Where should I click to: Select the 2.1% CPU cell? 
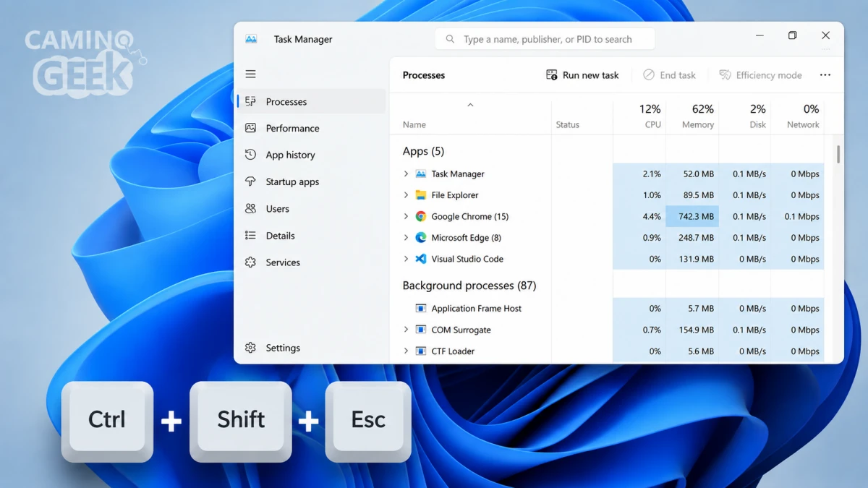(x=639, y=174)
